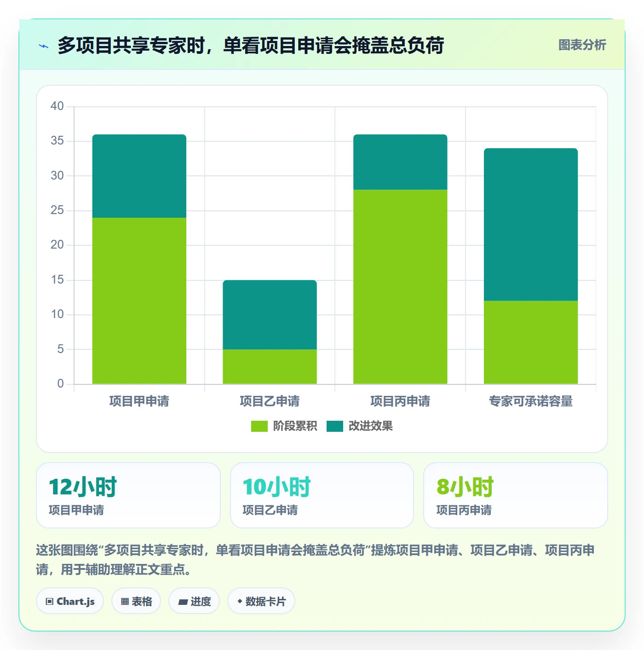Screen dimensions: 644x650
Task: Click the teal segment of 项目乙申请 bar
Action: (270, 315)
